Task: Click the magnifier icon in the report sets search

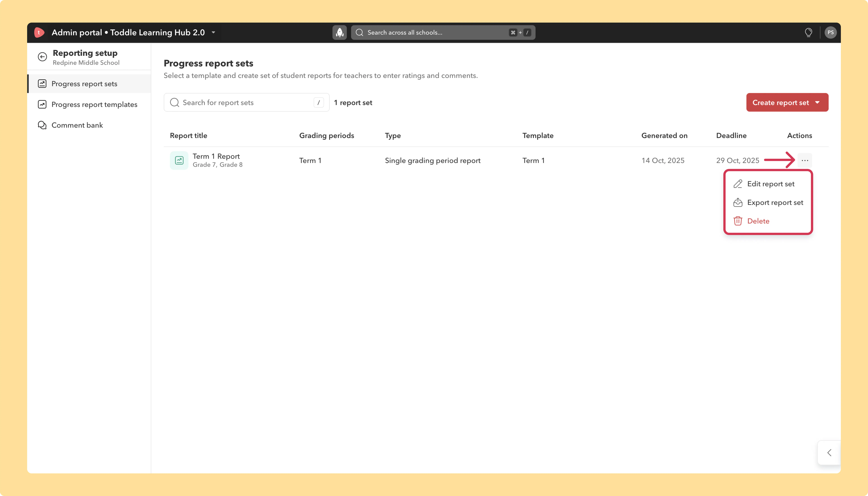Action: point(174,103)
